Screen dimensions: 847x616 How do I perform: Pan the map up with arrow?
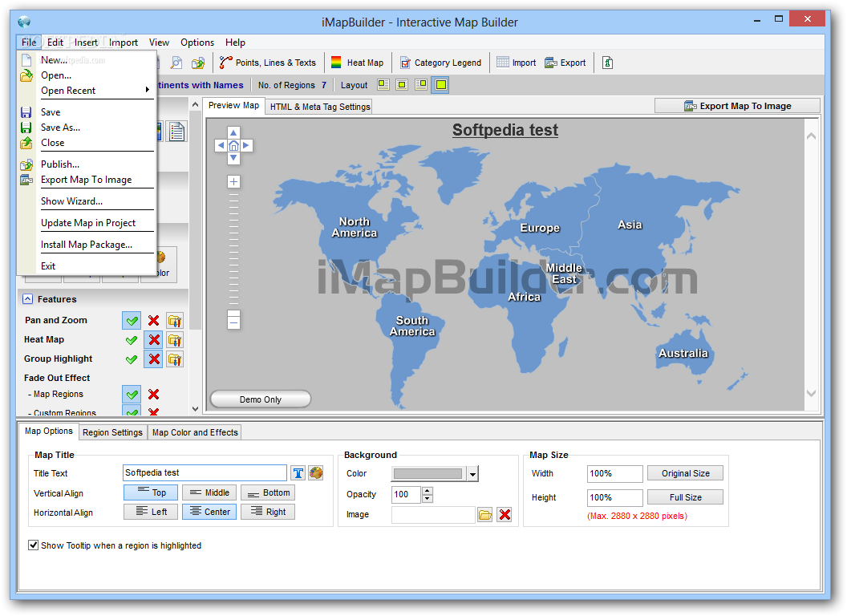click(233, 133)
